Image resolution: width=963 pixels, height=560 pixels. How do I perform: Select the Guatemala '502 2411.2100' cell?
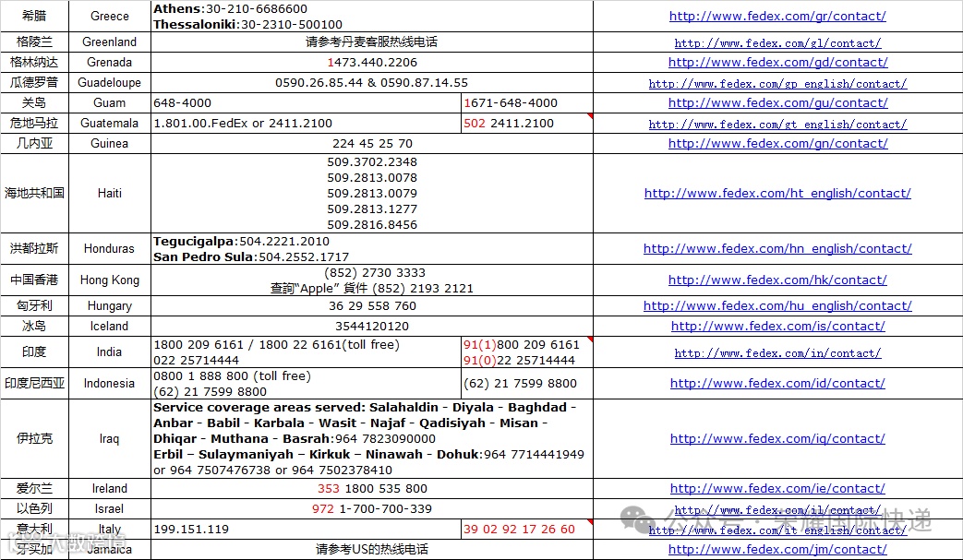click(x=527, y=123)
